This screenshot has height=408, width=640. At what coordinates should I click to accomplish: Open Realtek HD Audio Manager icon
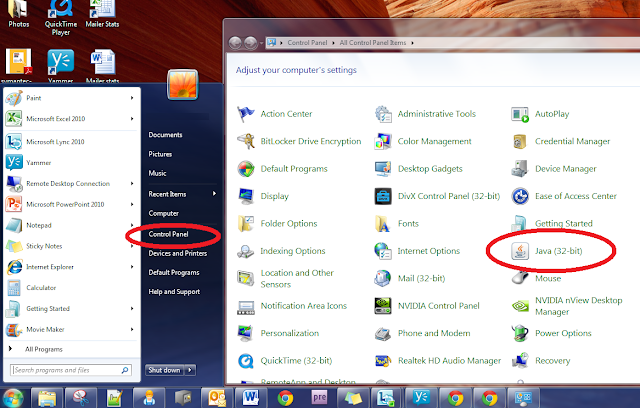coord(383,360)
